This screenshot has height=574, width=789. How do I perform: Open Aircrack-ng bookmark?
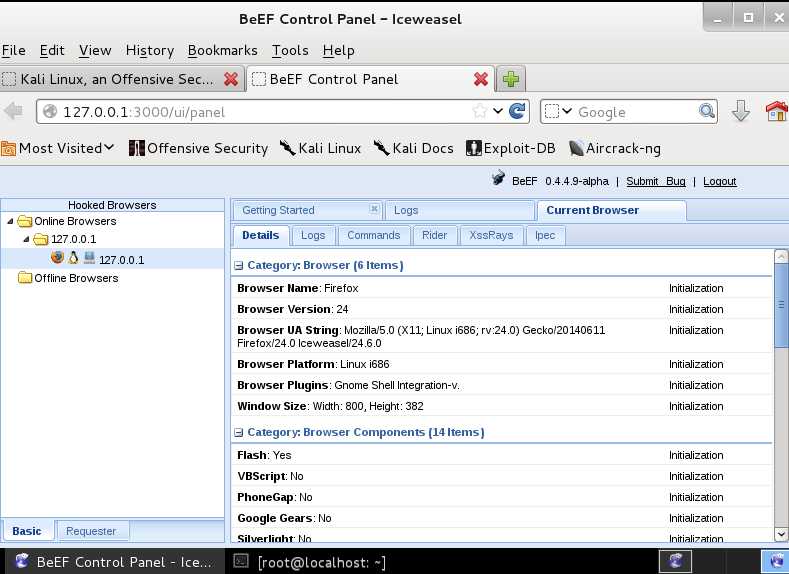point(615,148)
